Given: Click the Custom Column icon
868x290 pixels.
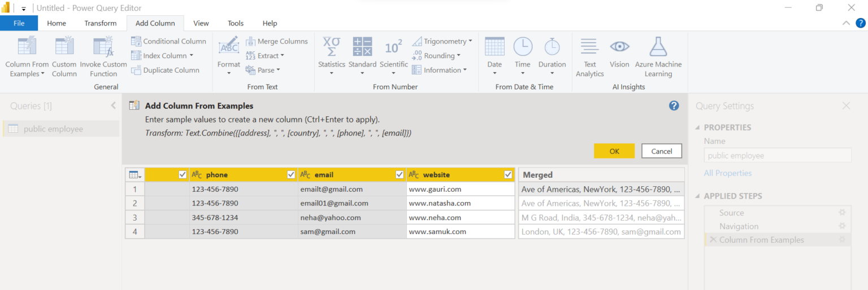Looking at the screenshot, I should (64, 47).
